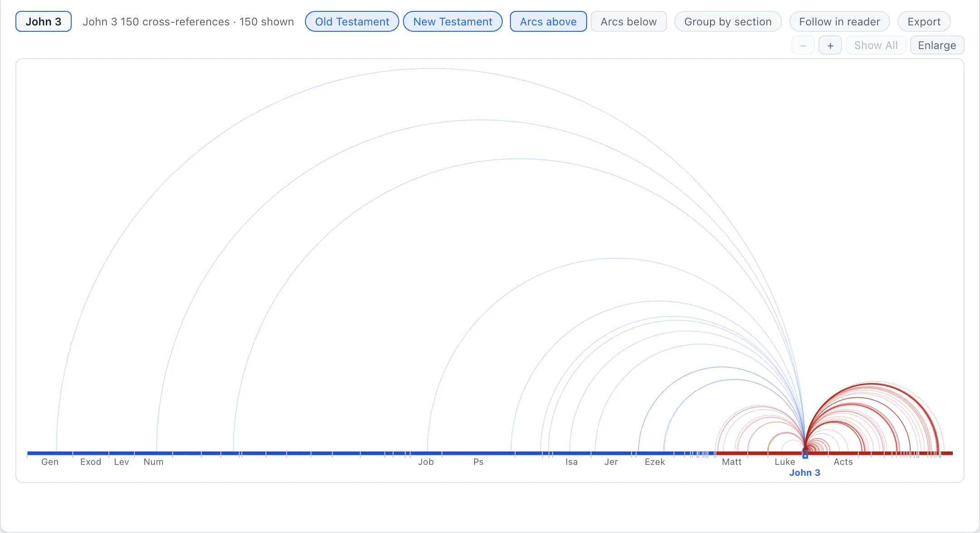The image size is (980, 533).
Task: Click the Enlarge button
Action: click(x=937, y=45)
